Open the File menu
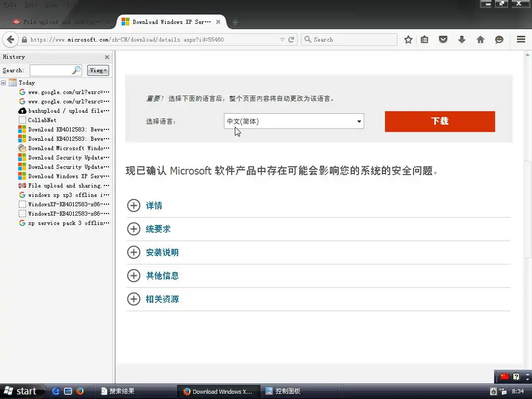 (9, 5)
